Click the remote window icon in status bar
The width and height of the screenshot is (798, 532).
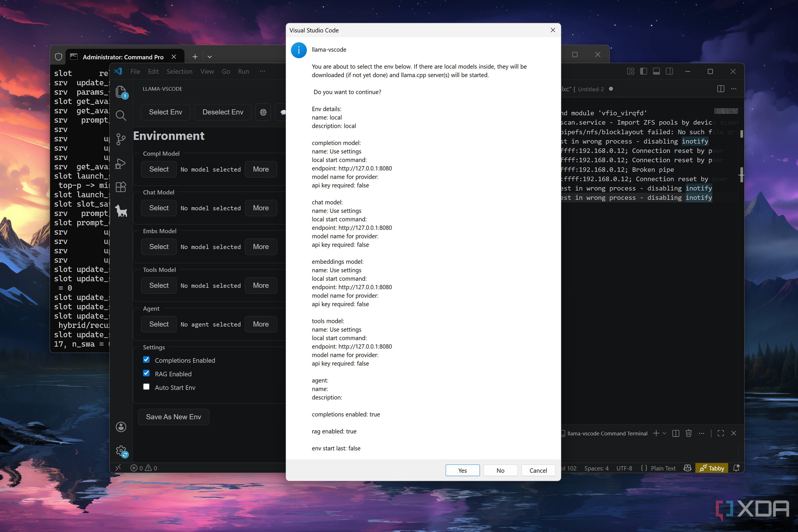click(x=118, y=468)
